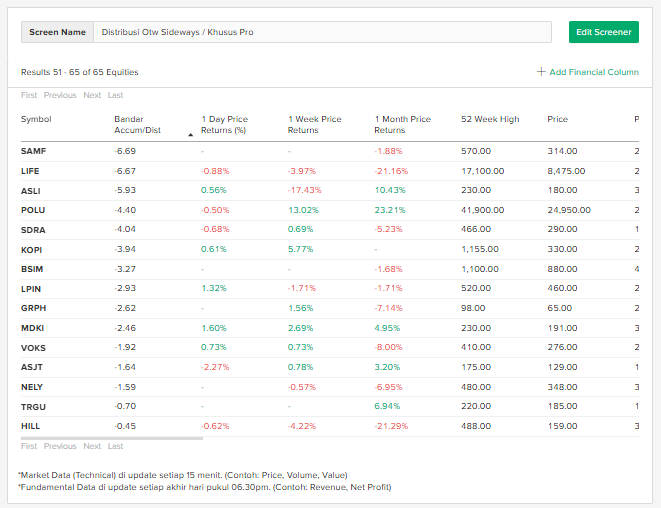Click the HILL ticker symbol
The image size is (661, 508).
tap(32, 426)
